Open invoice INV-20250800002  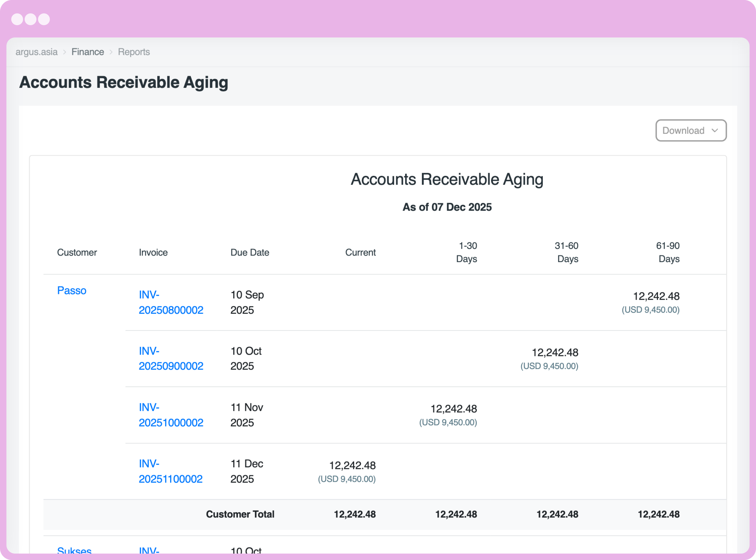coord(171,302)
